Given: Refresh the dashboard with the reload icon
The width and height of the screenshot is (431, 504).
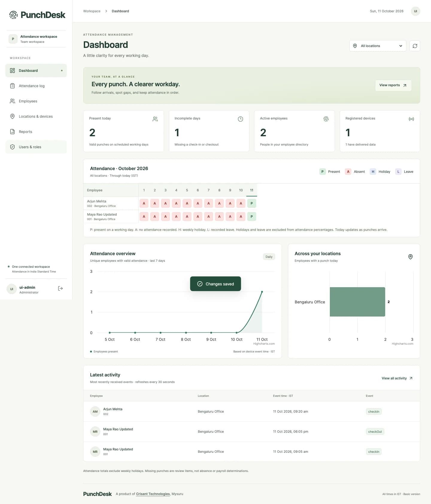Looking at the screenshot, I should (415, 46).
